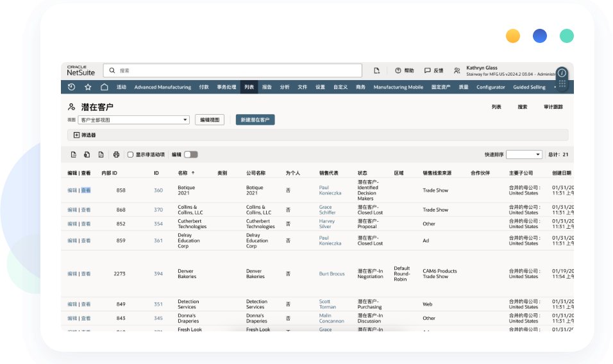The height and width of the screenshot is (364, 613).
Task: Click 查看 for Donna's Draperies row
Action: 86,318
